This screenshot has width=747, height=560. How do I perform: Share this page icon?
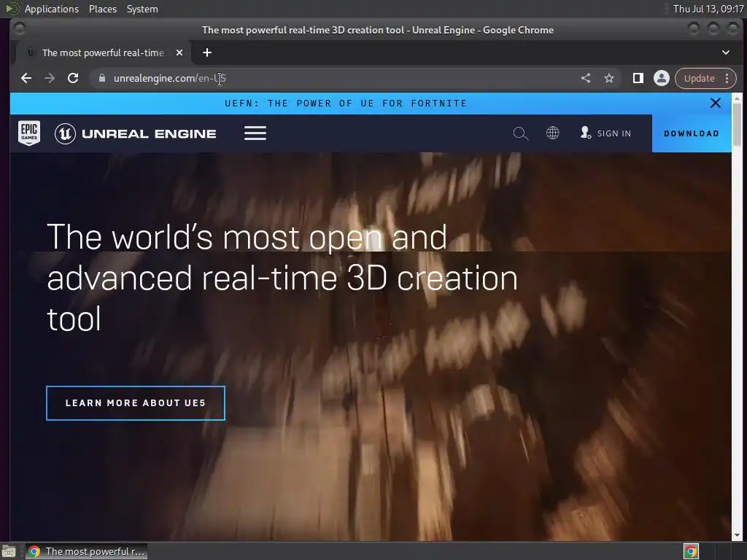click(586, 78)
